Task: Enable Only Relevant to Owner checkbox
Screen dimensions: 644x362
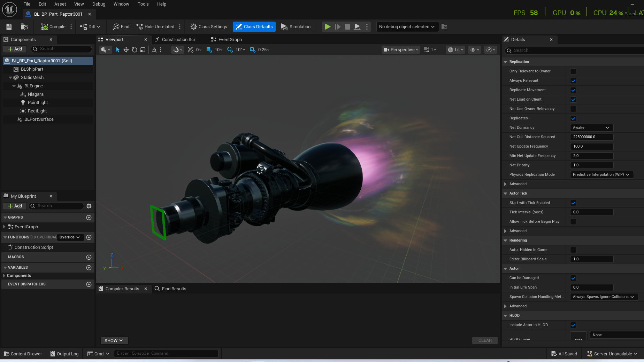Action: 573,71
